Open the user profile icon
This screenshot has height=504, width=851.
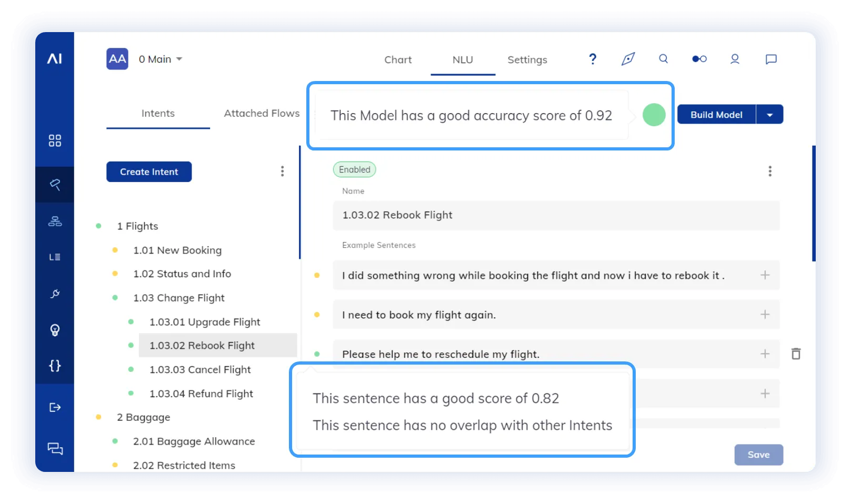coord(735,59)
